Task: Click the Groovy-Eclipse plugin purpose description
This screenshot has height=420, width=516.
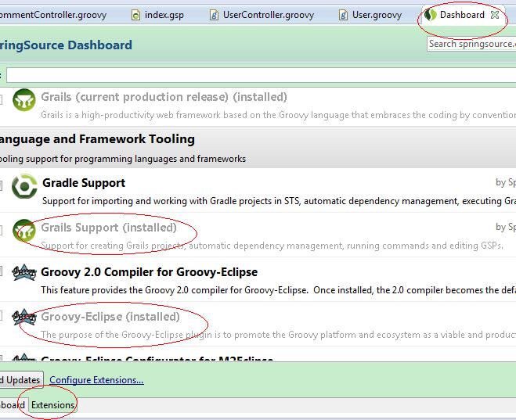Action: 279,335
